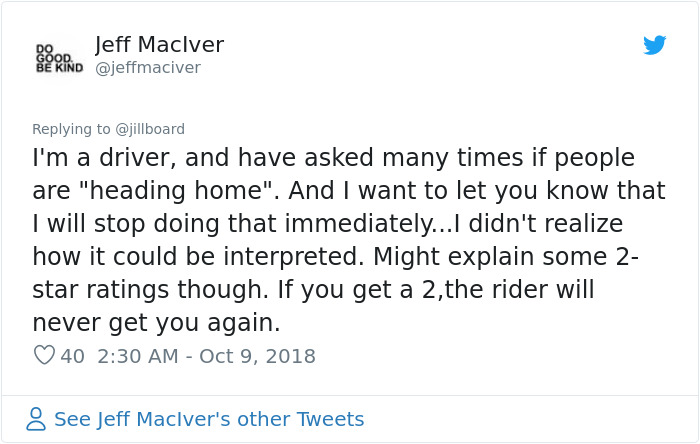The image size is (700, 444).
Task: Click the date Oct 9, 2018
Action: click(256, 356)
